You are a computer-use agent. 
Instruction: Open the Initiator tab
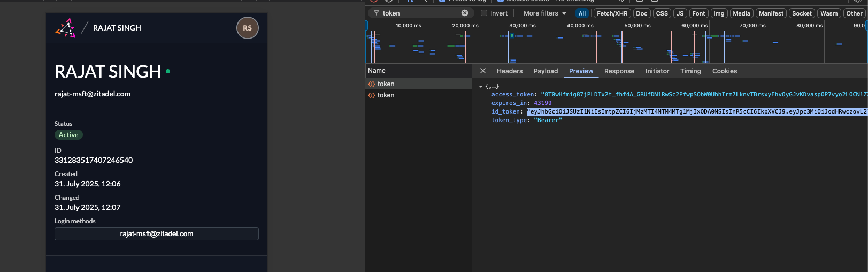[657, 71]
